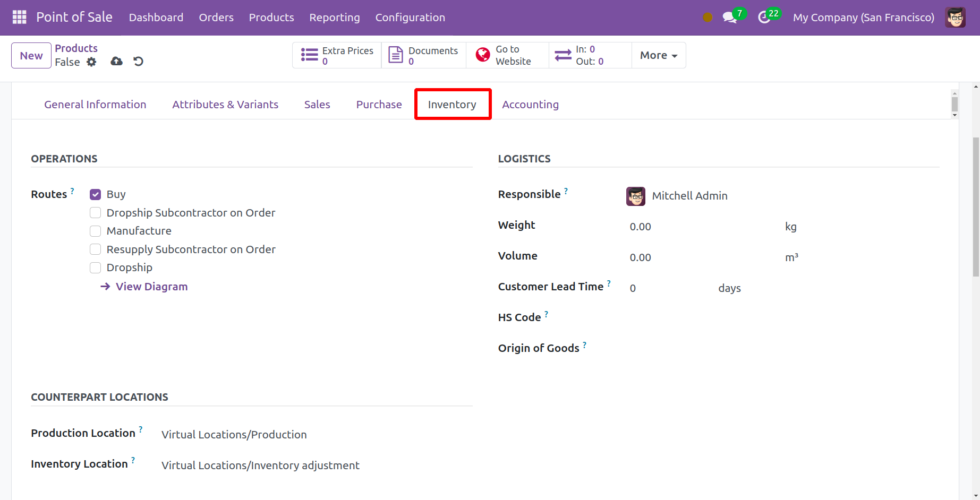
Task: Open the chat messages icon with badge 7
Action: (x=730, y=18)
